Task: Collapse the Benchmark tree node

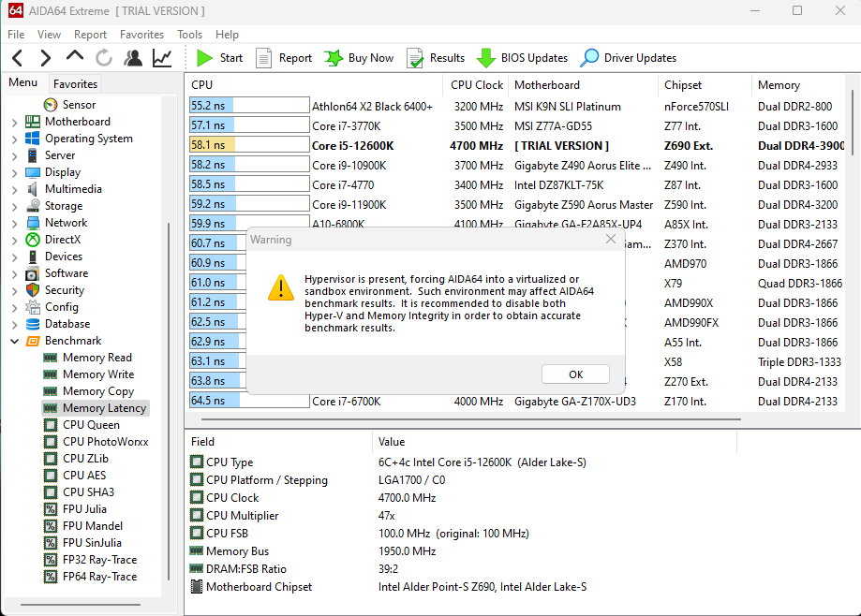Action: [14, 341]
